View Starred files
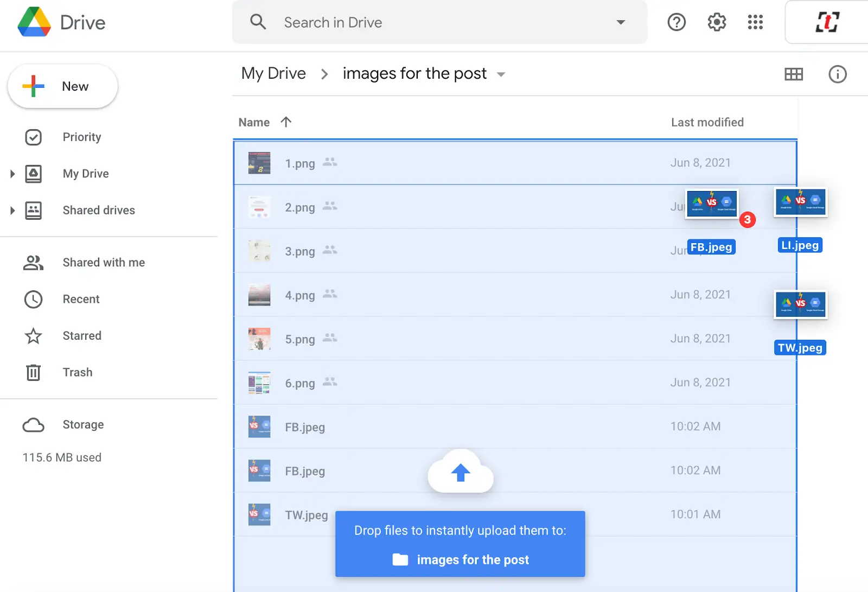This screenshot has height=592, width=868. pos(81,335)
